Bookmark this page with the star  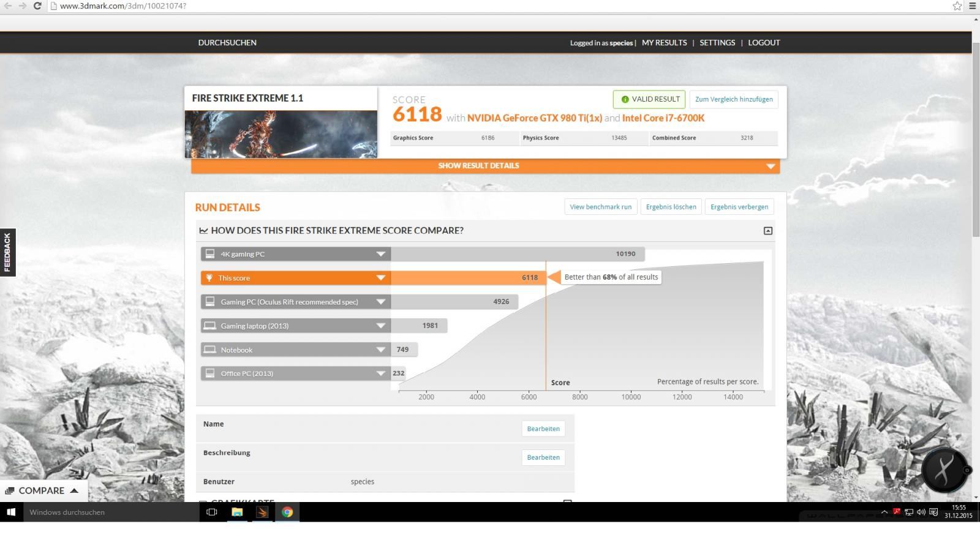[957, 6]
